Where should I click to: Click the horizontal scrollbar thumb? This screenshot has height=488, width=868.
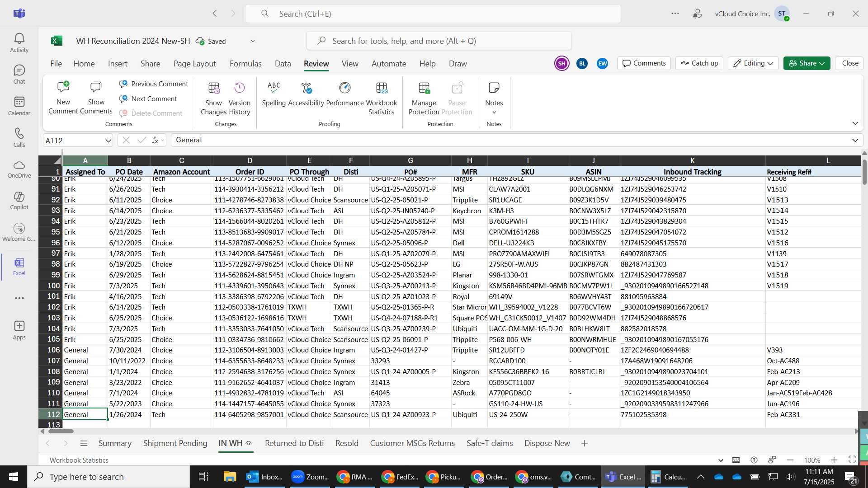(61, 431)
